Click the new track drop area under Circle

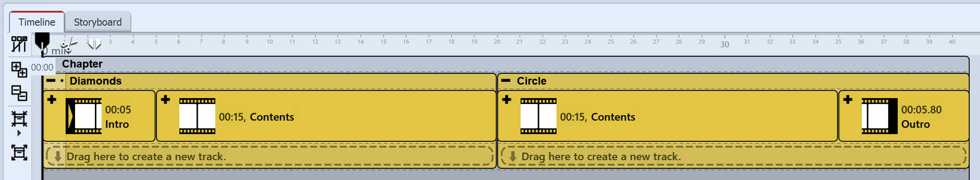[x=733, y=157]
